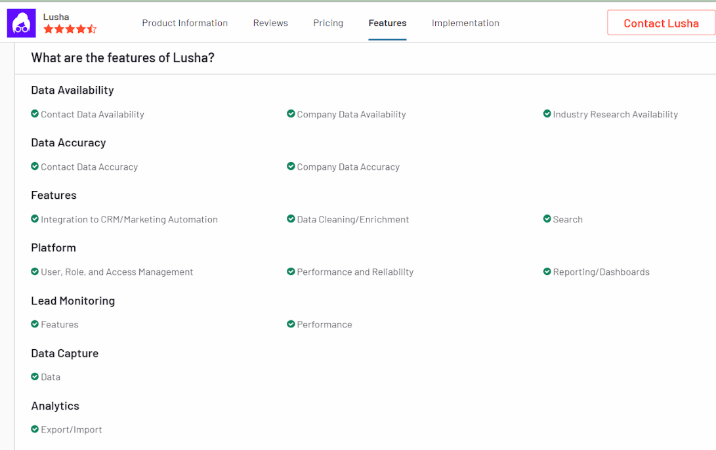Click check icon beside Industry Research Availability
The height and width of the screenshot is (450, 716).
(x=547, y=113)
